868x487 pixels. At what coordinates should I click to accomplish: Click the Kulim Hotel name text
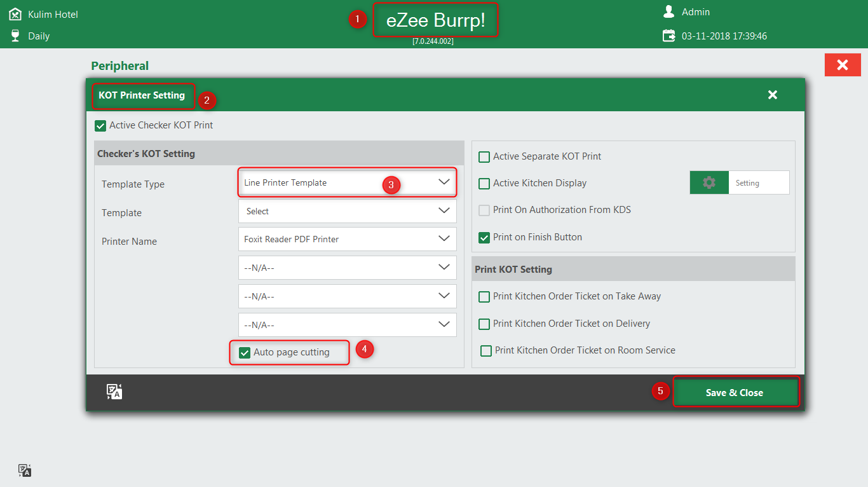click(53, 14)
